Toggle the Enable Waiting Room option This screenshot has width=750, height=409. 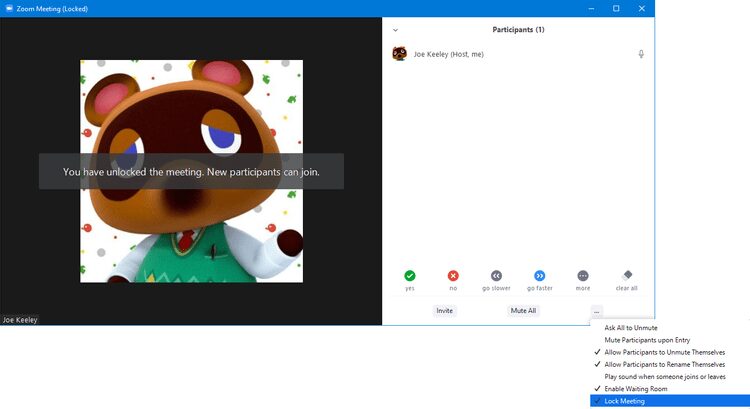635,388
